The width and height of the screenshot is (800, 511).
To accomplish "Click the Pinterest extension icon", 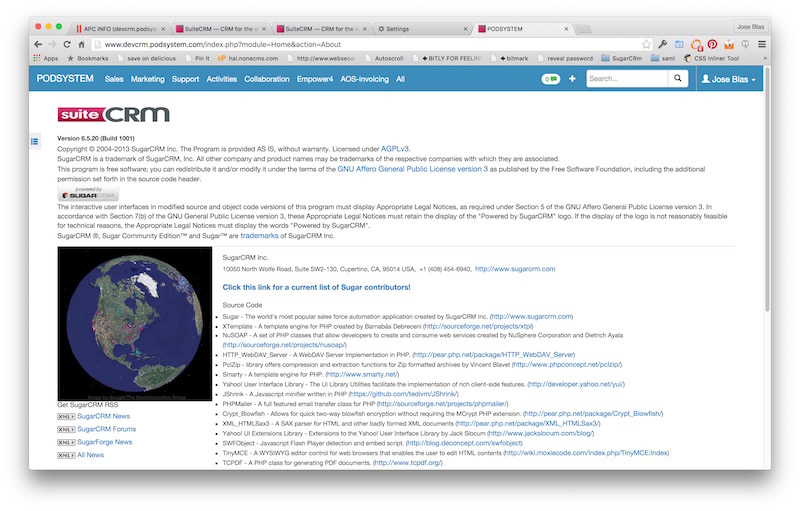I will tap(712, 44).
